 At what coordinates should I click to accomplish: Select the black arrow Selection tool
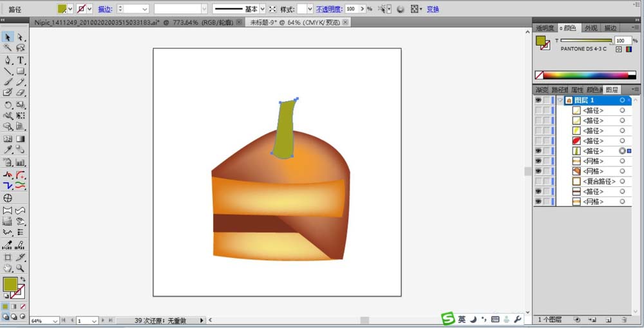tap(8, 37)
